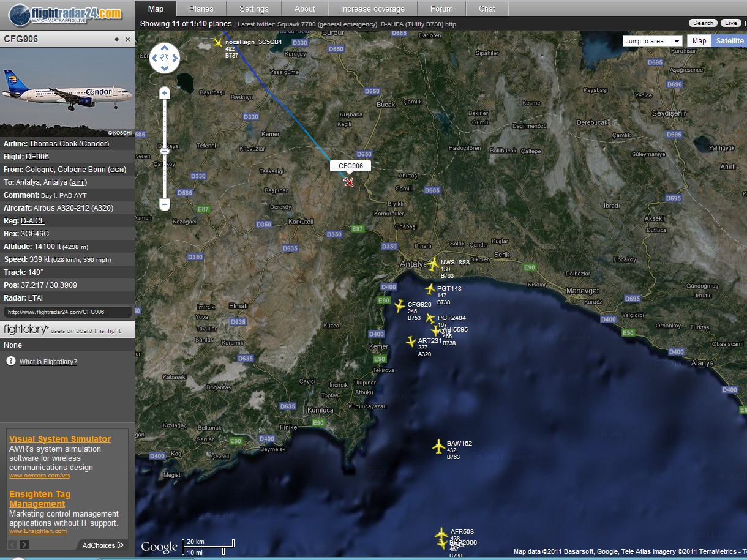Click the flight URL text field
This screenshot has height=560, width=747.
67,312
